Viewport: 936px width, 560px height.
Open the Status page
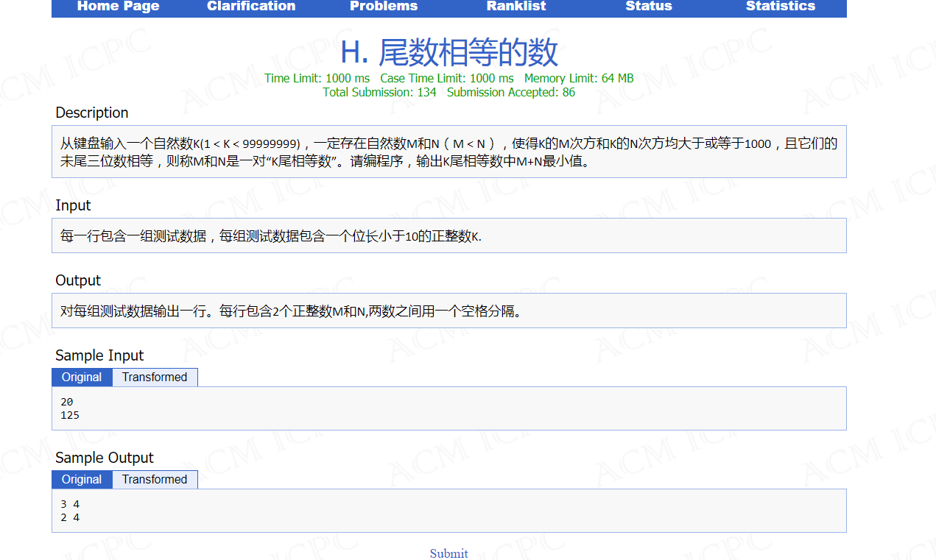tap(649, 6)
